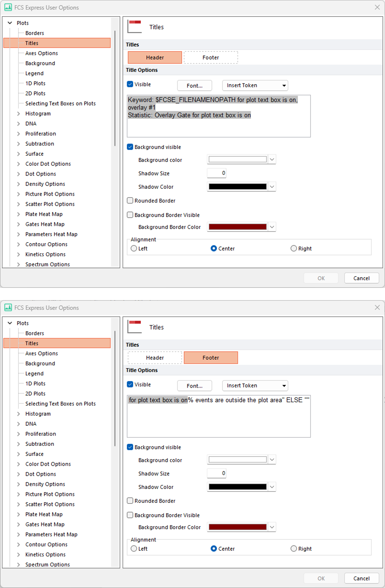Click Titles panel icon in top window

pyautogui.click(x=134, y=26)
